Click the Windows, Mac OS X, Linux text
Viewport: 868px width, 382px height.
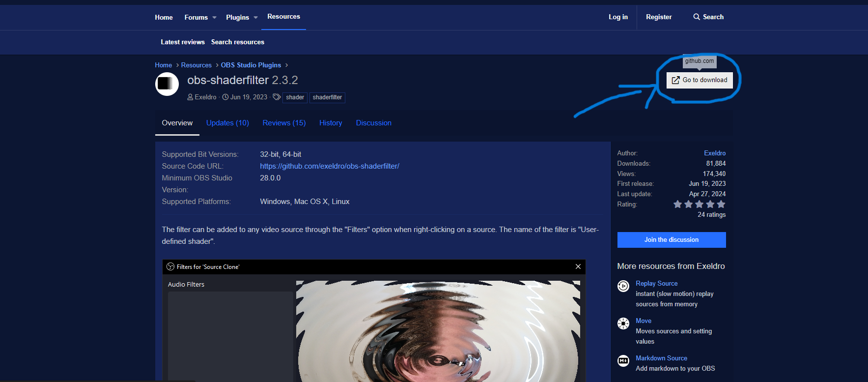305,202
